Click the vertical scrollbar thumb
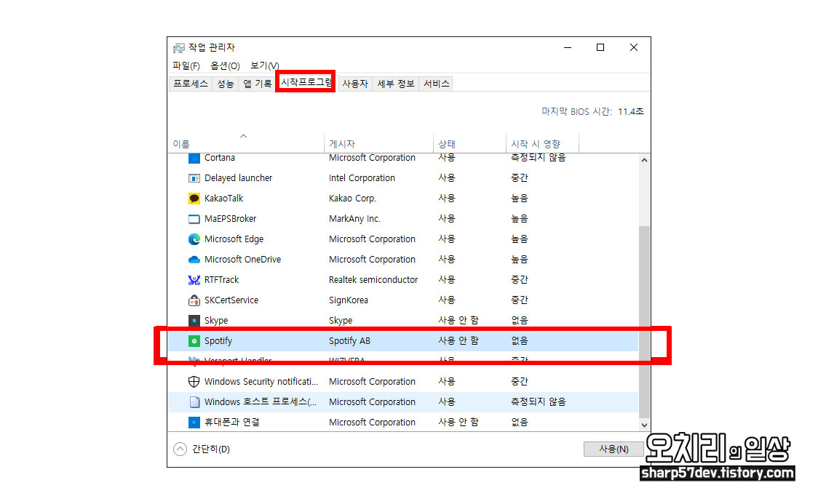Viewport: 818px width, 504px height. click(644, 321)
